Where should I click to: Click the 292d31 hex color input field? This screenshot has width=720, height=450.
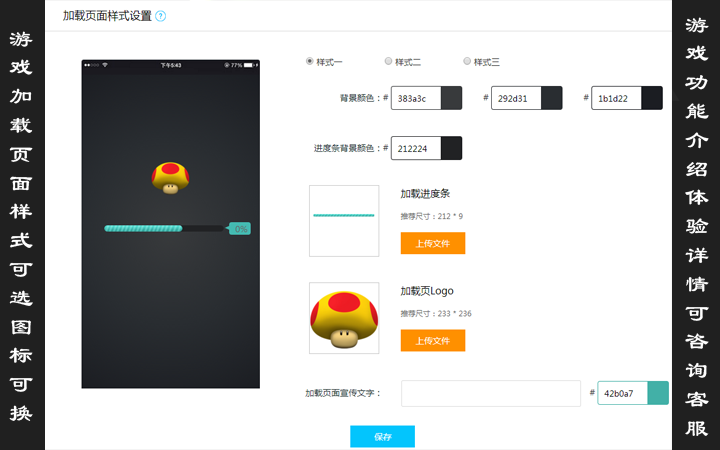[x=516, y=98]
